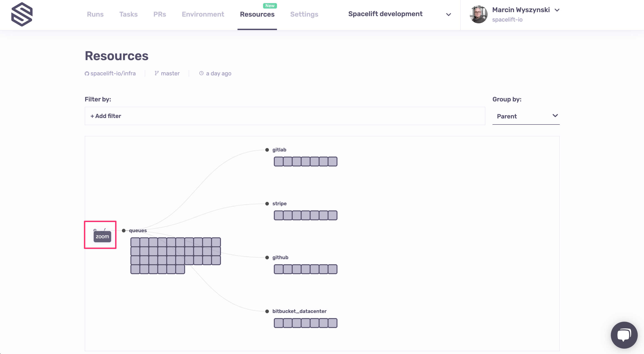
Task: Expand the Spacelift development stack dropdown
Action: pos(448,14)
